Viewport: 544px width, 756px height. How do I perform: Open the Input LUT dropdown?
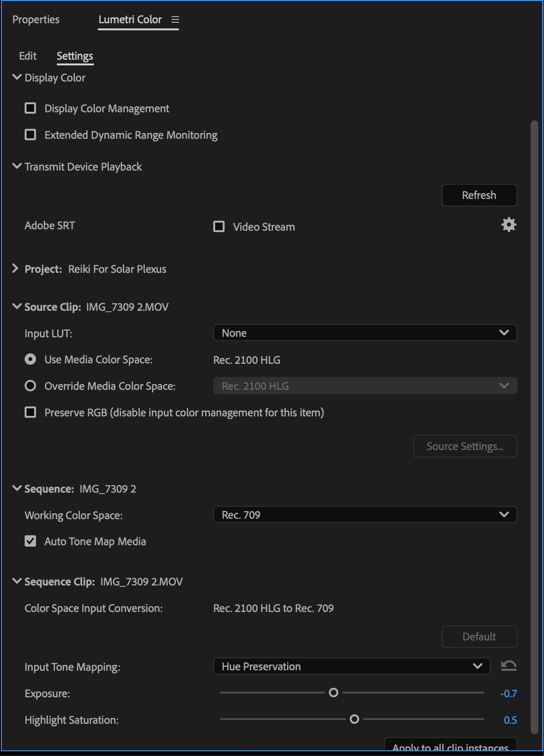click(365, 333)
